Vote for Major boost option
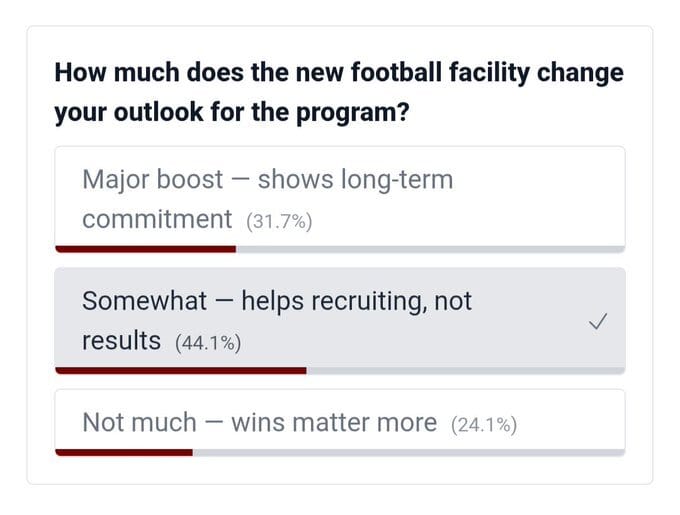The image size is (680, 515). click(340, 199)
